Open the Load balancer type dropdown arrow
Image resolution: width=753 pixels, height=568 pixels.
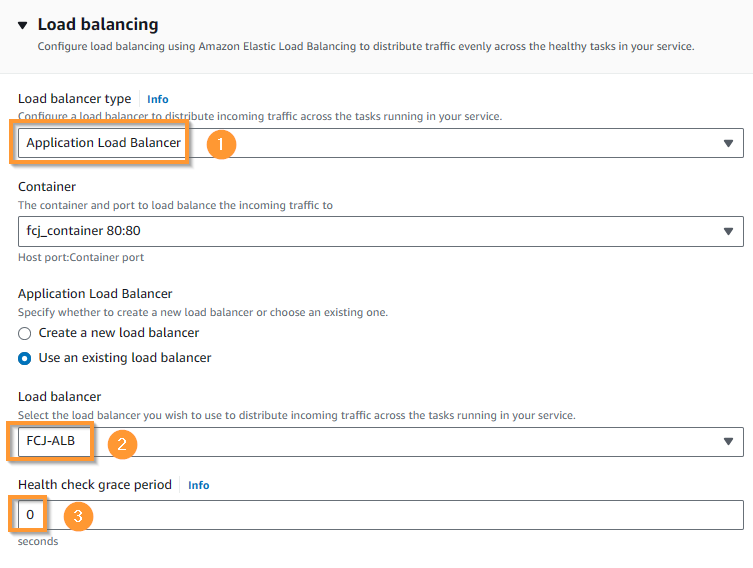728,143
